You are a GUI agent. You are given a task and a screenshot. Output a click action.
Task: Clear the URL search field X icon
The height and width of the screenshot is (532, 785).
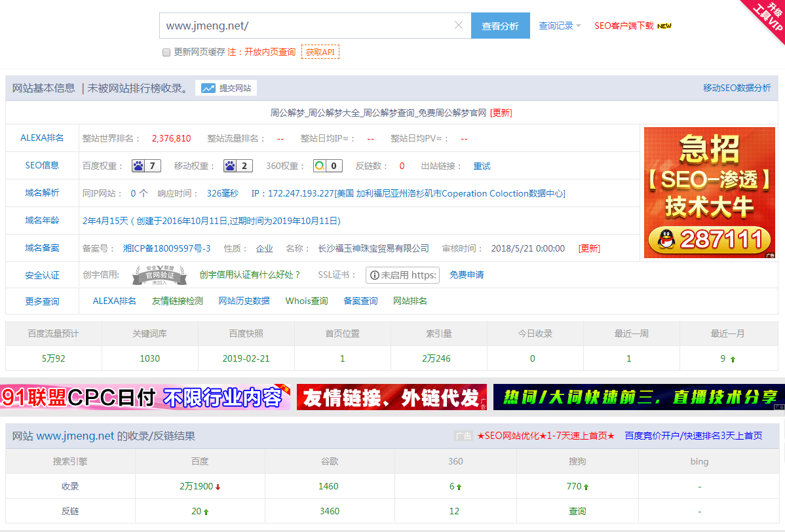point(458,26)
